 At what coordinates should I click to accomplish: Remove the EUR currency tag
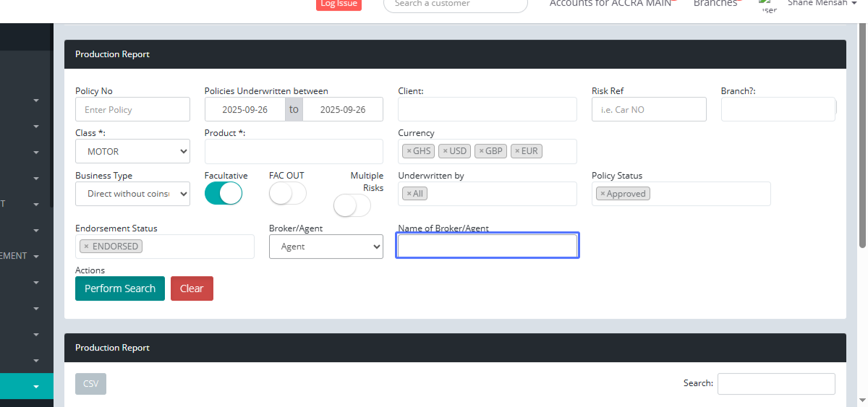click(x=517, y=151)
